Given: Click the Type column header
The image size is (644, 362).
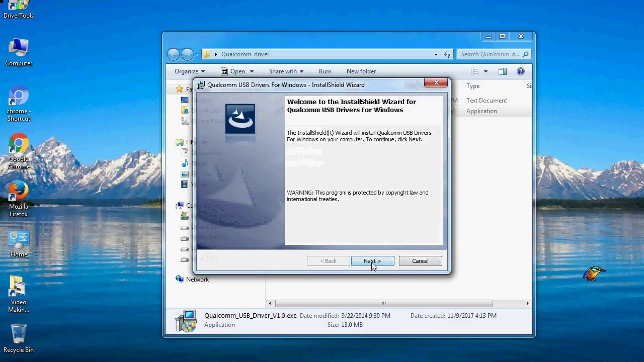Looking at the screenshot, I should [473, 86].
